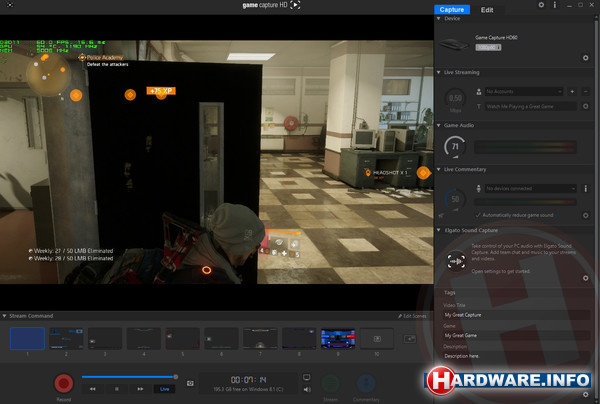The height and width of the screenshot is (404, 600).
Task: Click the timeline scrubber handle
Action: [176, 377]
